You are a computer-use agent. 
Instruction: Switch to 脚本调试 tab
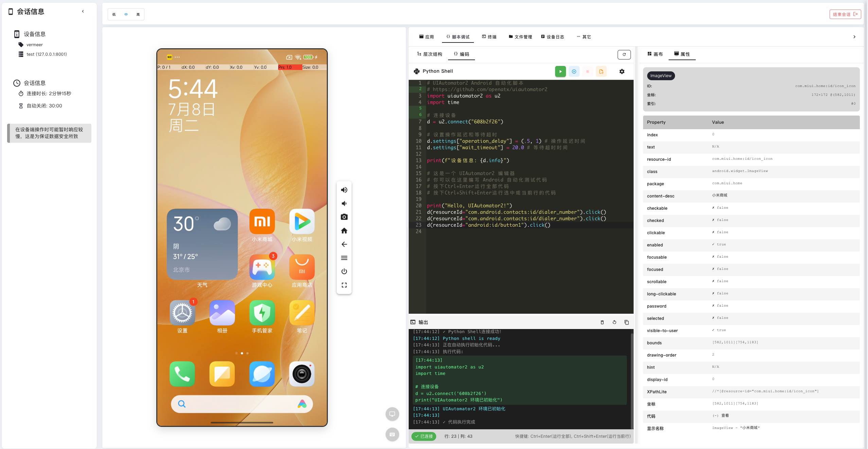[458, 37]
